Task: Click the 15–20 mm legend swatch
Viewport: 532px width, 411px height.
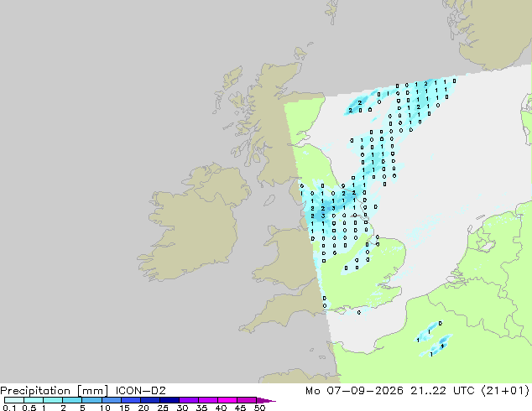Action: tap(130, 400)
